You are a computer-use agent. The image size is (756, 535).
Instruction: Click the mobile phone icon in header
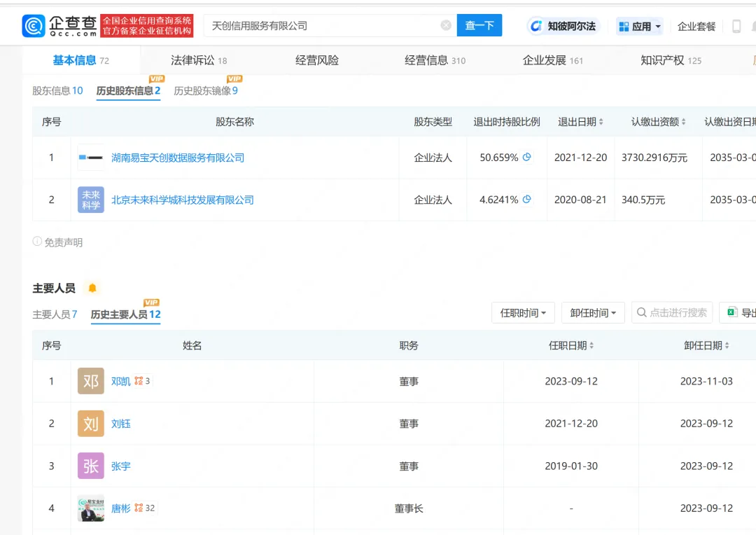point(736,27)
